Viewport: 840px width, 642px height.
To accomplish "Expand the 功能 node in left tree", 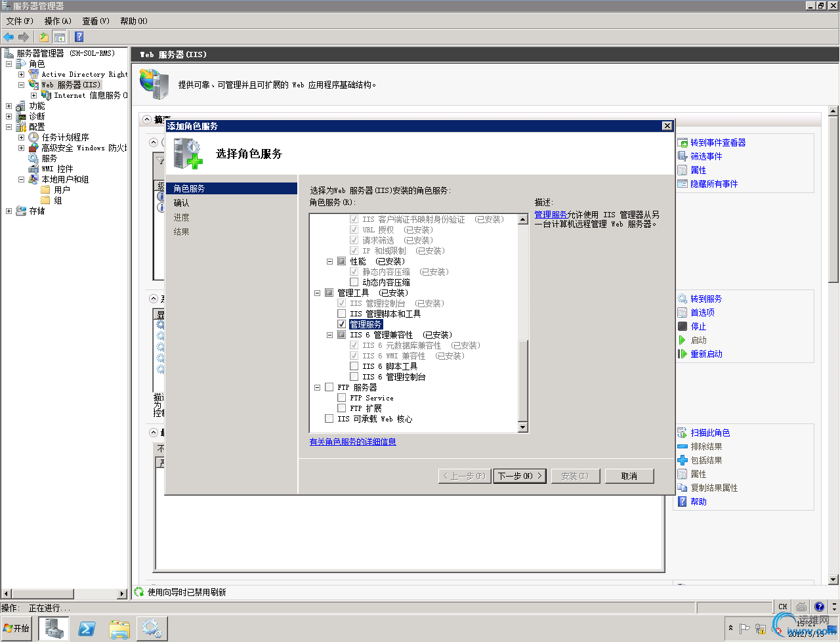I will click(9, 106).
